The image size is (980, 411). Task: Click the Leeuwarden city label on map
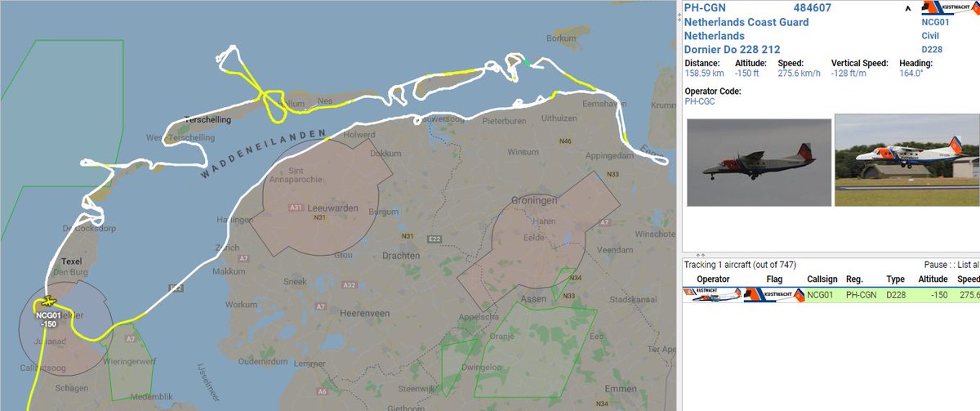click(332, 208)
